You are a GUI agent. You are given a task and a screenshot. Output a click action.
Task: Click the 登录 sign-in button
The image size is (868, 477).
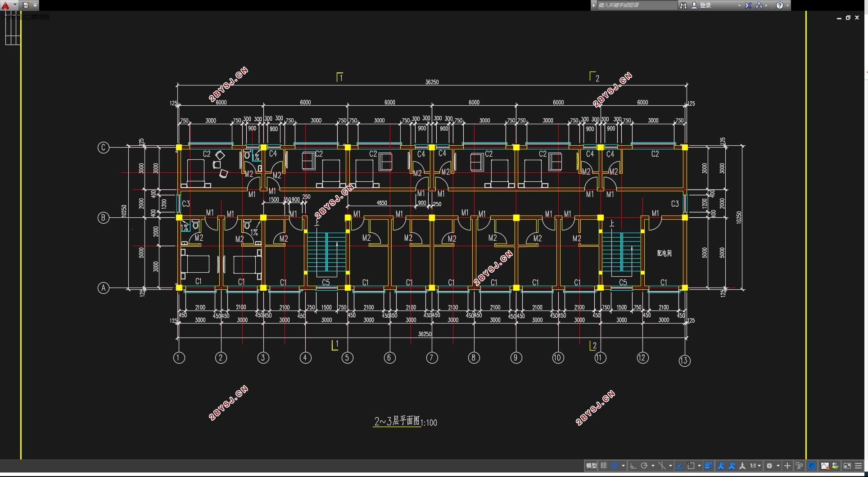click(x=701, y=5)
